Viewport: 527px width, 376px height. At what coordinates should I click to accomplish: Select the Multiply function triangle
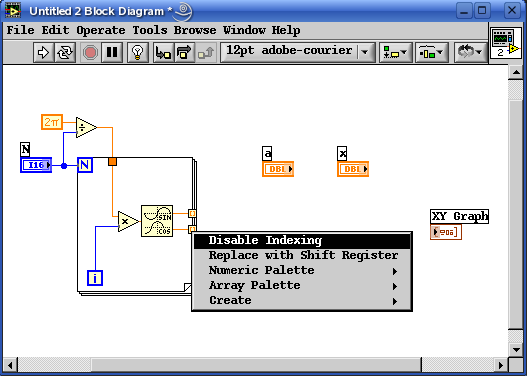pos(128,222)
